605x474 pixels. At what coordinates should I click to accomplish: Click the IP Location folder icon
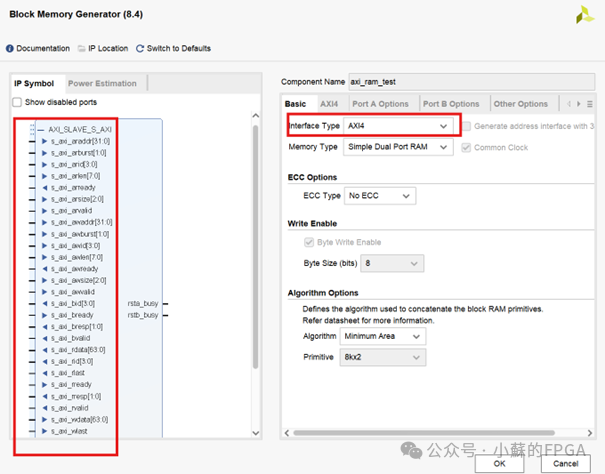(x=81, y=49)
